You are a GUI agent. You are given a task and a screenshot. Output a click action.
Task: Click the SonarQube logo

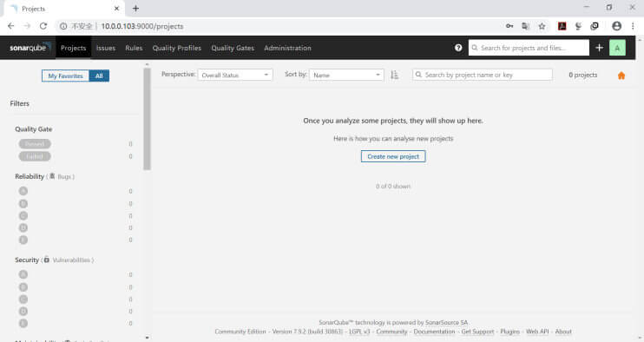click(30, 48)
